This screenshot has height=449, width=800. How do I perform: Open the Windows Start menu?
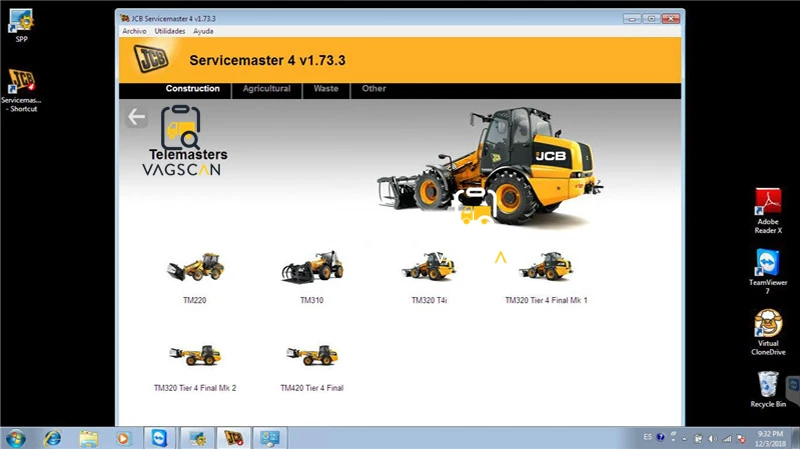(x=15, y=438)
